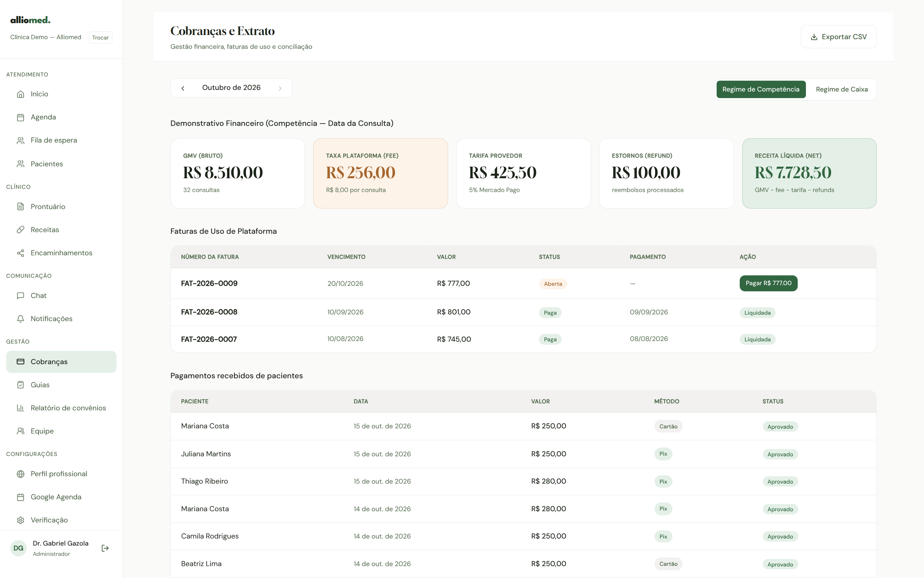This screenshot has height=578, width=924.
Task: Click the Perfil profissional globe icon
Action: 21,474
